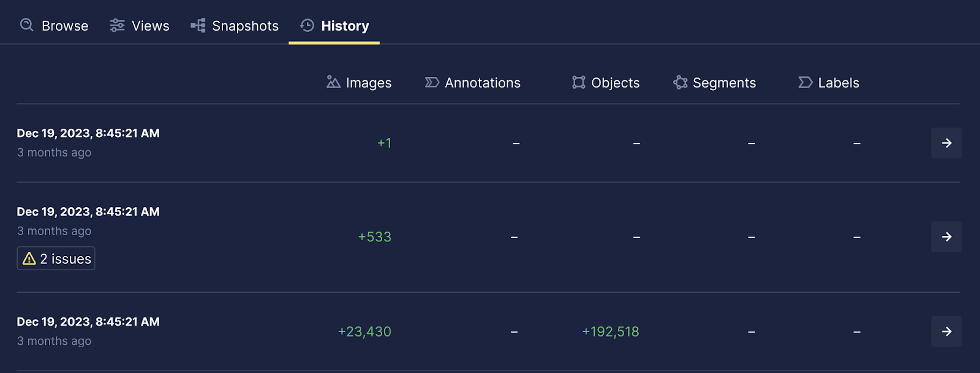
Task: Click the +192,518 objects count
Action: coord(610,331)
